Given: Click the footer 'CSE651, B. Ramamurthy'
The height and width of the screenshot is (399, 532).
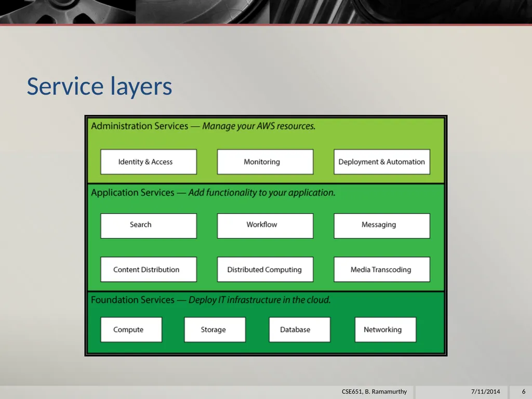Looking at the screenshot, I should coord(374,392).
